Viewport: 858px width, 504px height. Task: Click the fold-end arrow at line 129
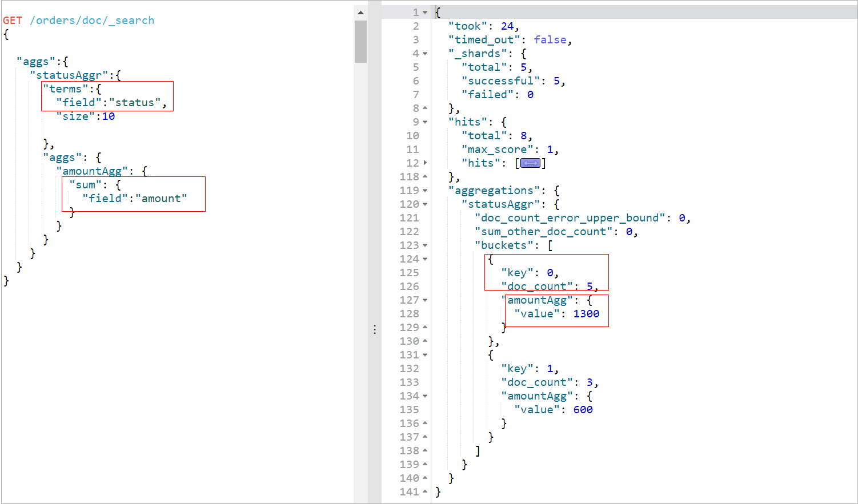click(x=425, y=328)
